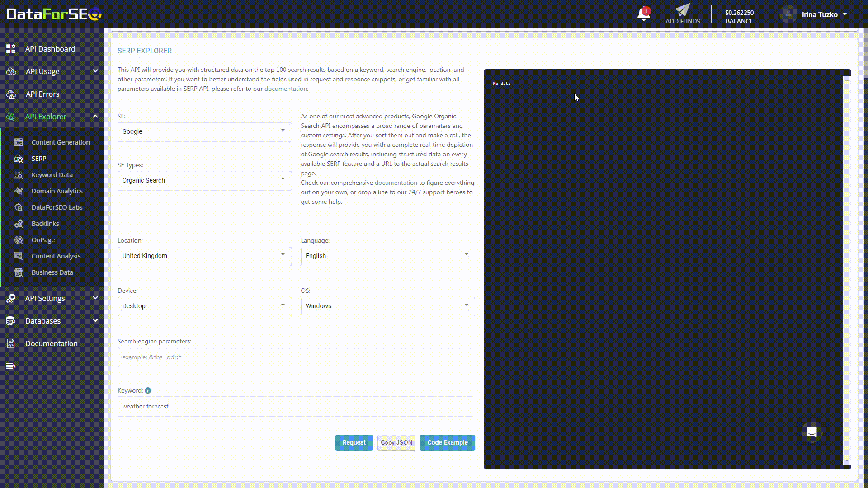This screenshot has width=868, height=488.
Task: Click the Domain Analytics icon
Action: 19,191
